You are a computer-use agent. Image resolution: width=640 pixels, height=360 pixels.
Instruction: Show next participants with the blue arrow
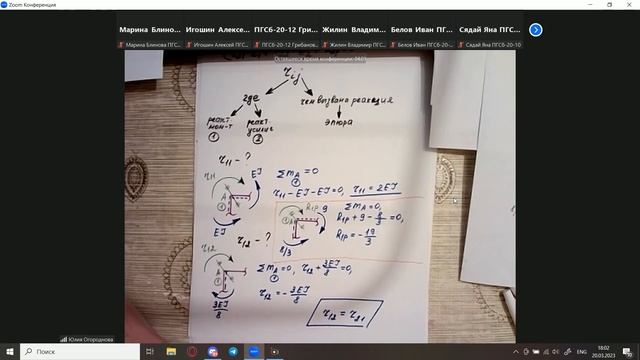pyautogui.click(x=536, y=30)
